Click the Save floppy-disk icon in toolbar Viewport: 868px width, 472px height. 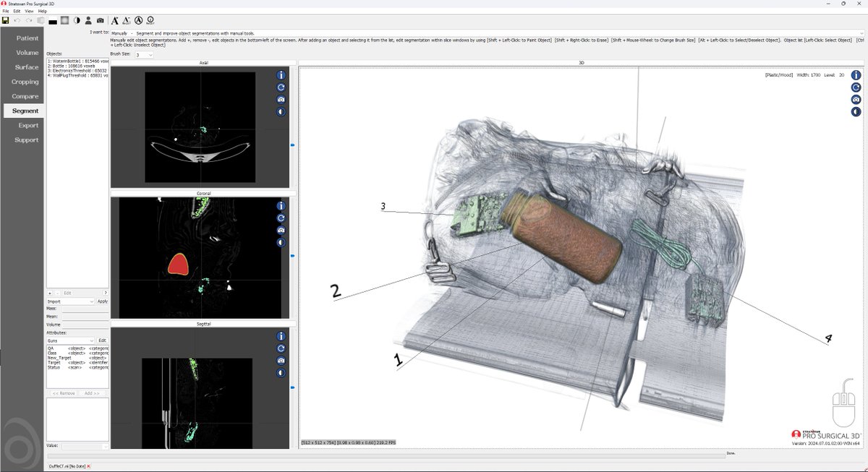pos(5,20)
